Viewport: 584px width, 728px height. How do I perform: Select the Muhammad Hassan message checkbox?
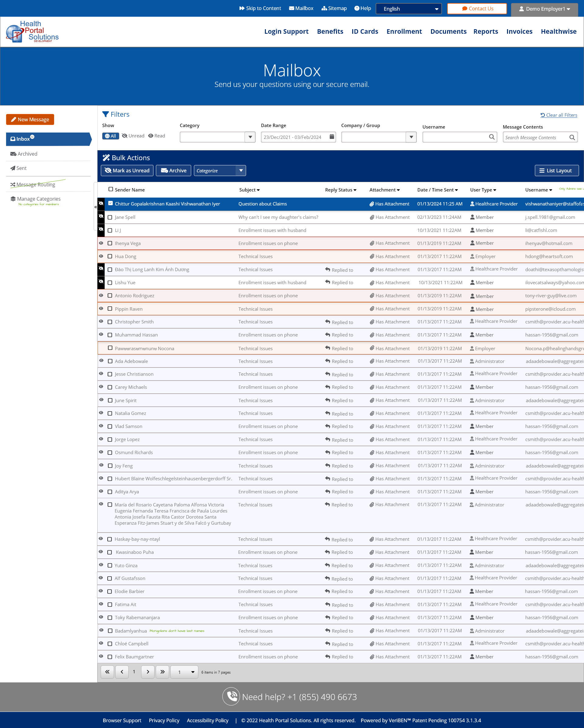[110, 335]
